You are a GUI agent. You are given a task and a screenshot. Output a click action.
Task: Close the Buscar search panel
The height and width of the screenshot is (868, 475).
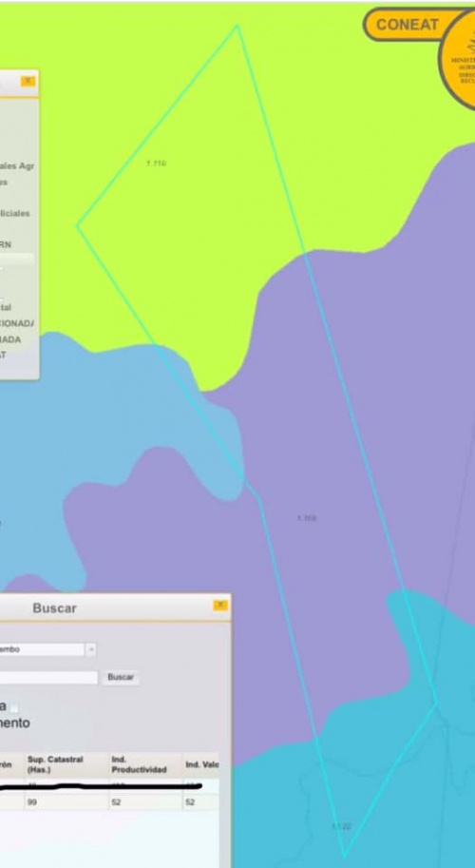[x=220, y=605]
